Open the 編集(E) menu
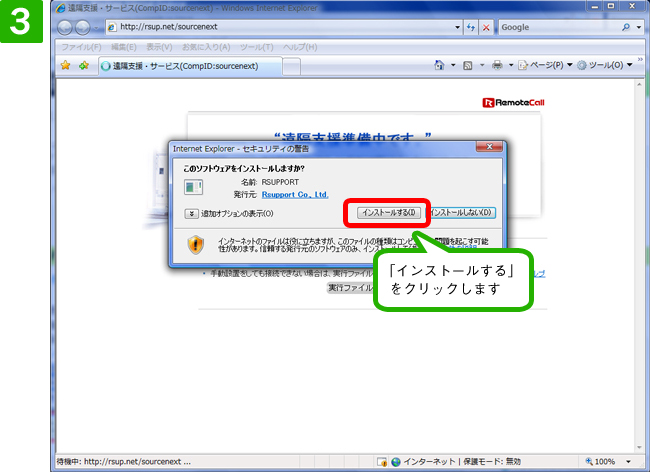Screen dimensions: 650x472 [124, 47]
